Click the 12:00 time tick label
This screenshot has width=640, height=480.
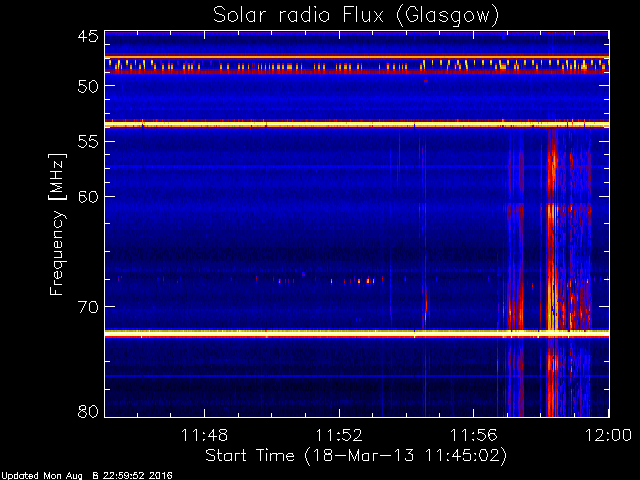tap(608, 435)
